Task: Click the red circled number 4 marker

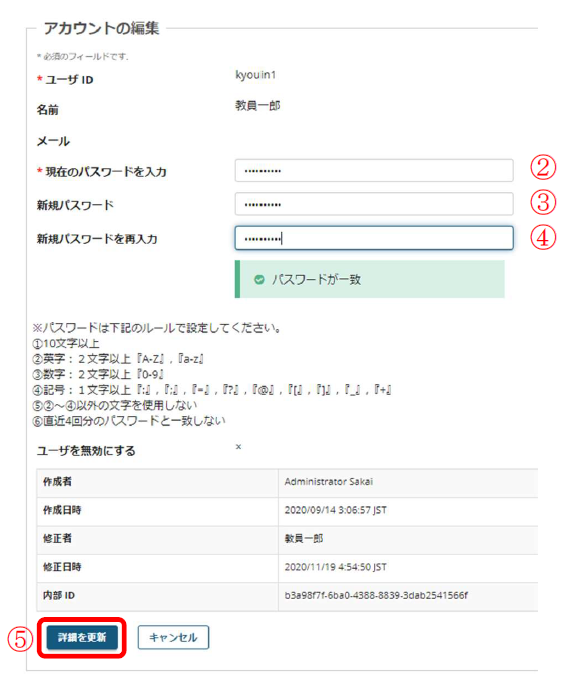Action: [543, 237]
